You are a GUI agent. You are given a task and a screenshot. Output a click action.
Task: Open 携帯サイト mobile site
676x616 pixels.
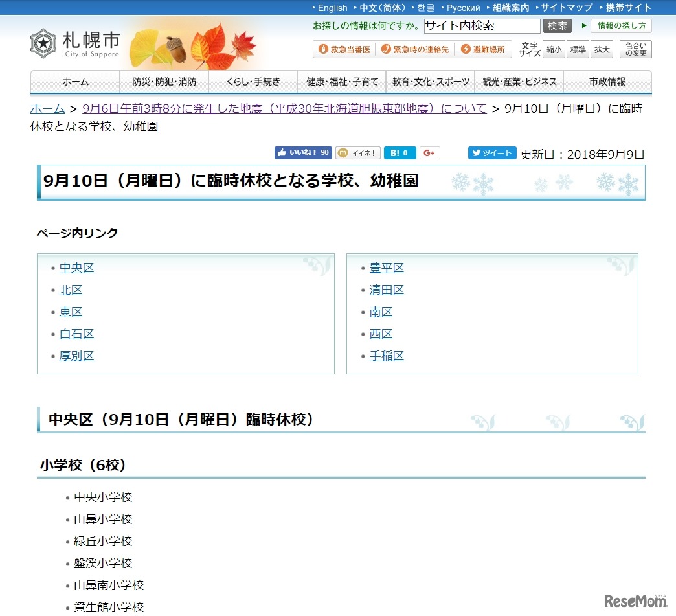(x=628, y=8)
